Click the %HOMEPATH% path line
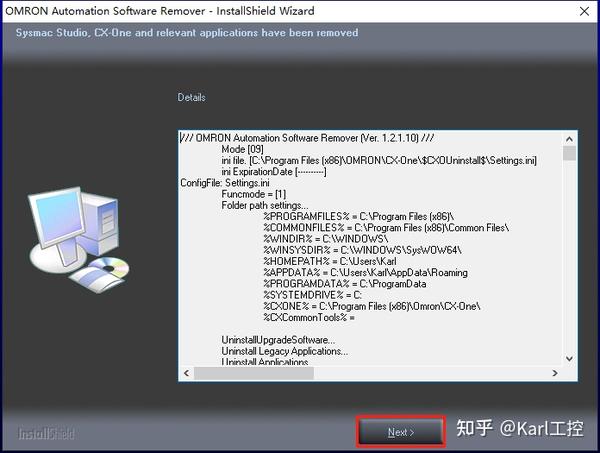Viewport: 600px width, 453px height. (x=330, y=261)
